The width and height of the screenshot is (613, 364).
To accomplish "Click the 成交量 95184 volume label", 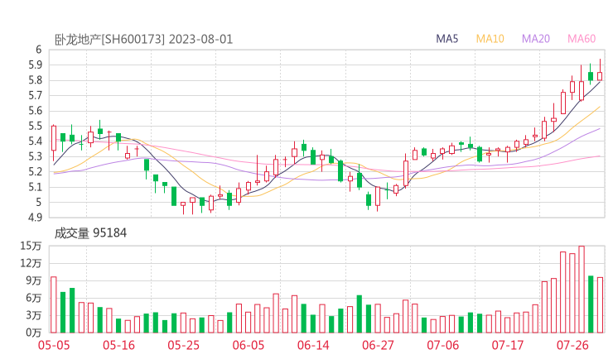I will point(90,233).
